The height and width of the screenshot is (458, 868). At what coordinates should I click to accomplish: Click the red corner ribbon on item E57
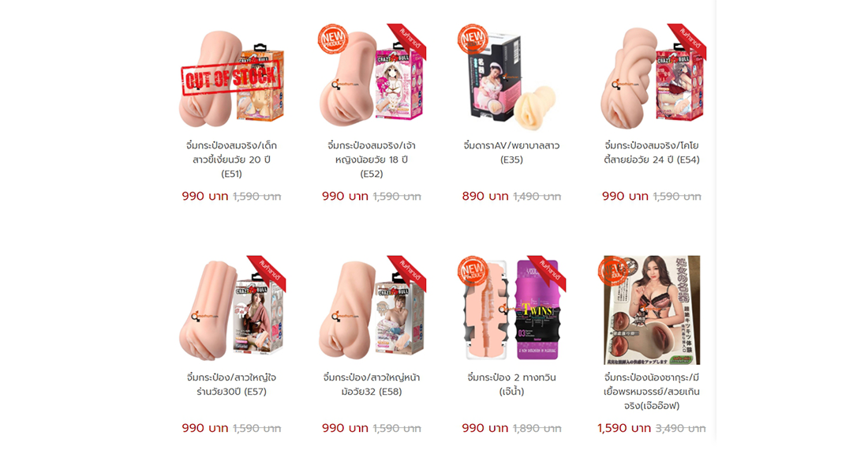click(267, 273)
